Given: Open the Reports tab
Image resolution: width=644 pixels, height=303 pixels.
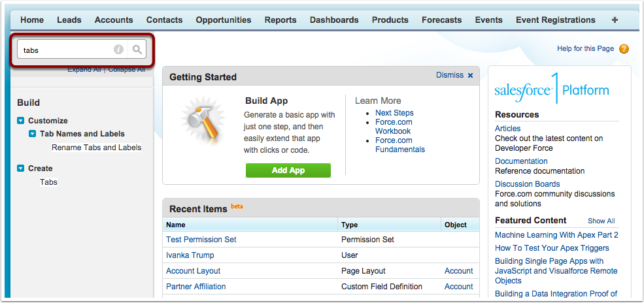Looking at the screenshot, I should click(x=280, y=20).
